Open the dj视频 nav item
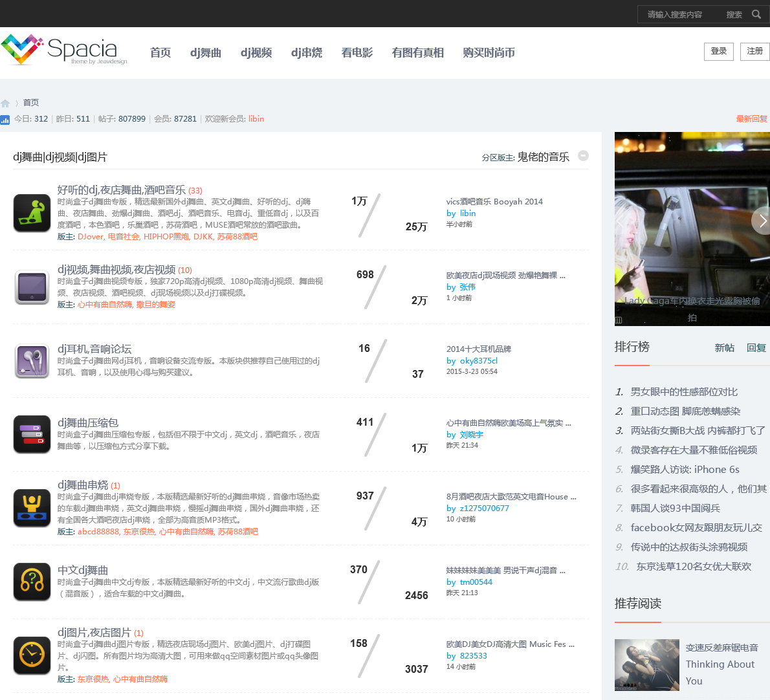This screenshot has width=770, height=700. pos(256,52)
